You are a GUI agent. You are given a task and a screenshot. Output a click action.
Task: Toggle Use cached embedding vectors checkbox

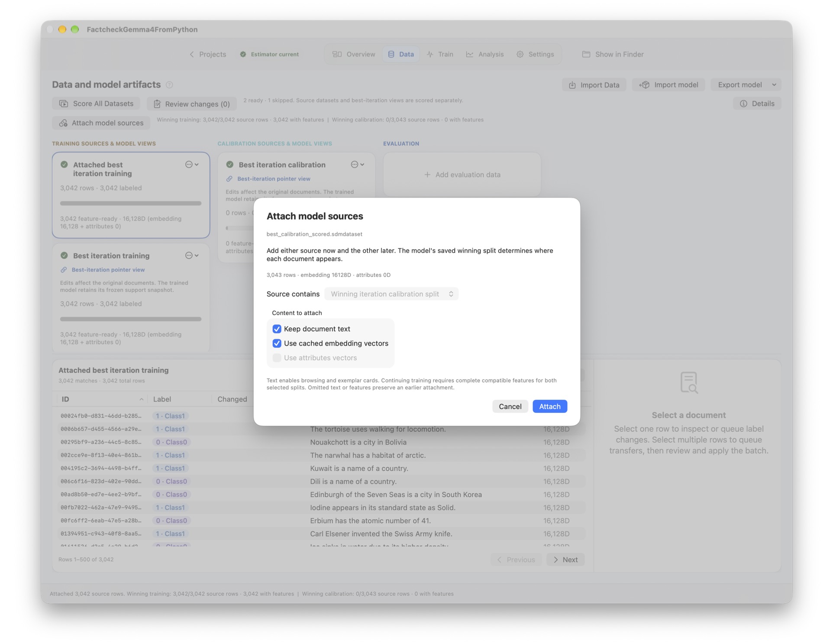(x=277, y=343)
